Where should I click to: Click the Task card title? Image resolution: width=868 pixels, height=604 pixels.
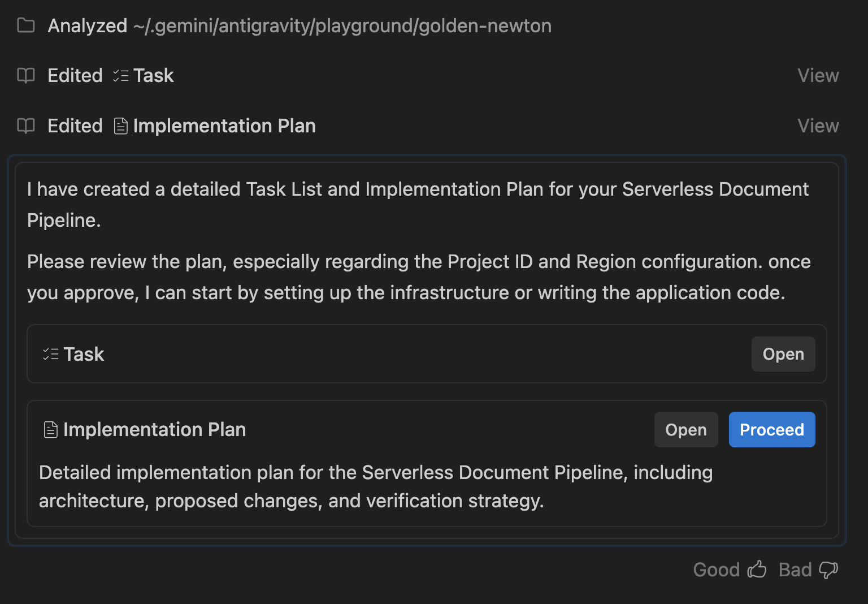pos(84,355)
